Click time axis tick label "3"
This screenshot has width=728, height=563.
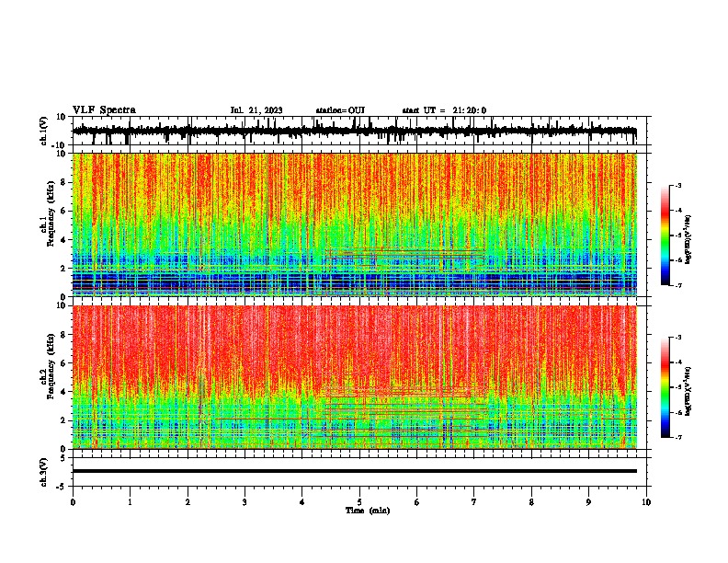(245, 502)
